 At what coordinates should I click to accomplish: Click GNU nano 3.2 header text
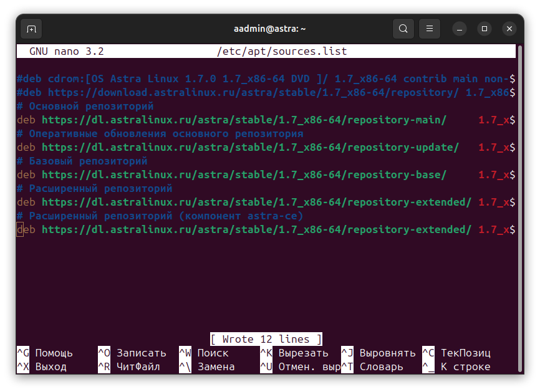67,51
